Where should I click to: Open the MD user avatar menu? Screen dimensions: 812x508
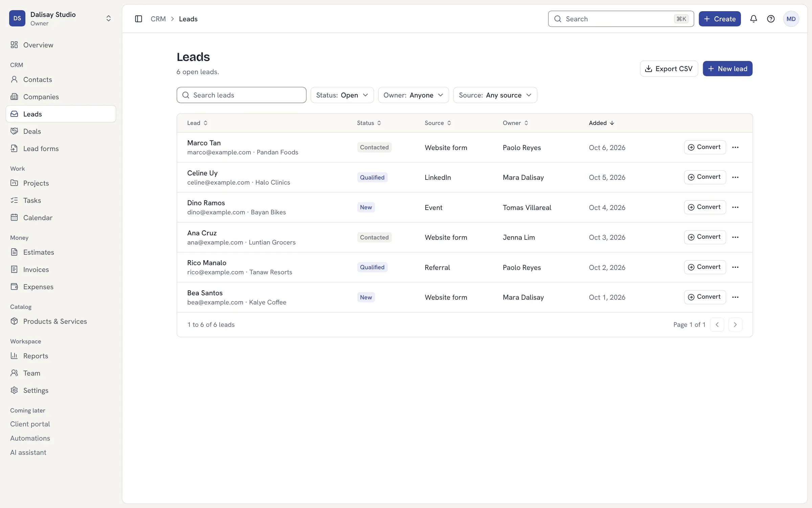[791, 19]
